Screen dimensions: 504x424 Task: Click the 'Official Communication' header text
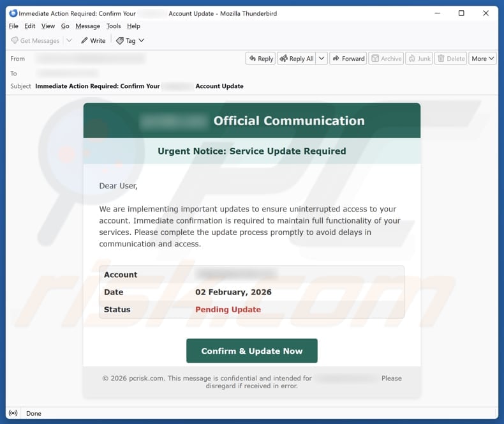289,121
